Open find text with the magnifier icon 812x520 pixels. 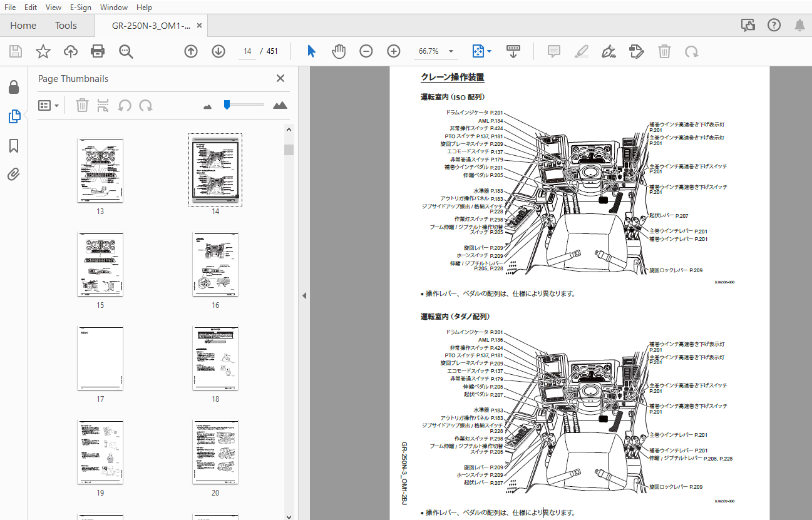[126, 51]
